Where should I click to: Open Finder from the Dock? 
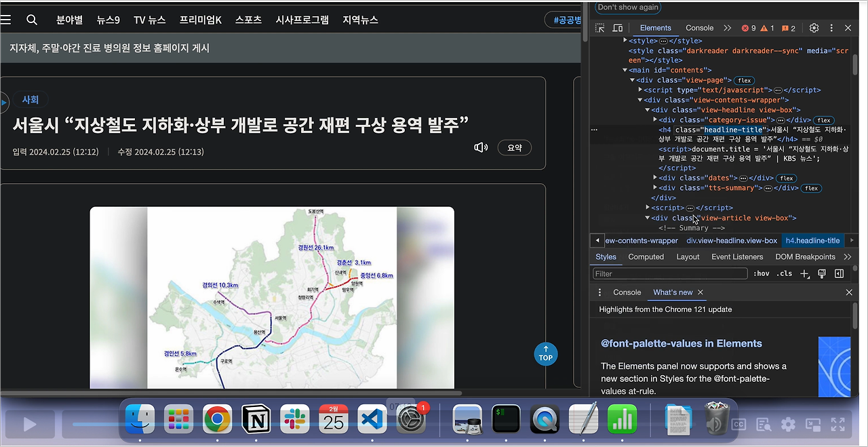pyautogui.click(x=140, y=420)
